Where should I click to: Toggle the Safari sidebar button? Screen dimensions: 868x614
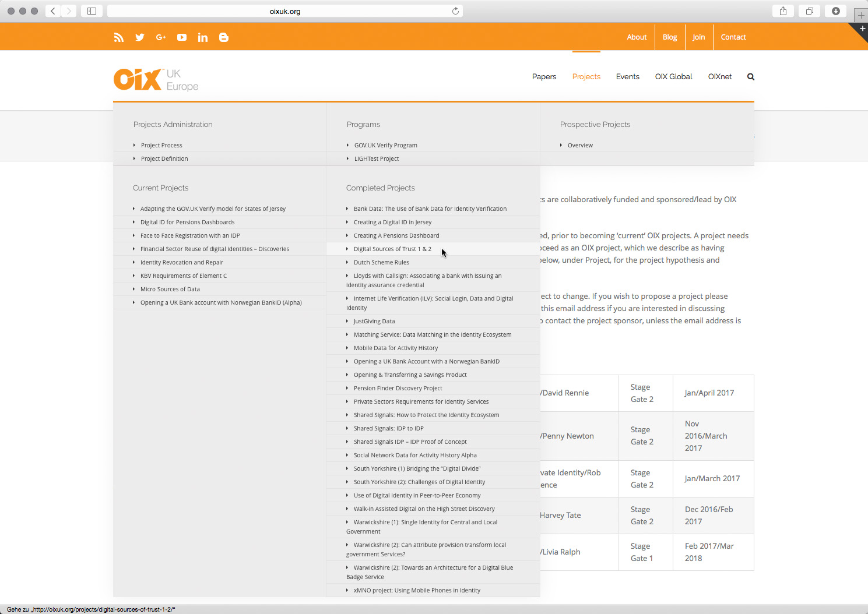[92, 11]
